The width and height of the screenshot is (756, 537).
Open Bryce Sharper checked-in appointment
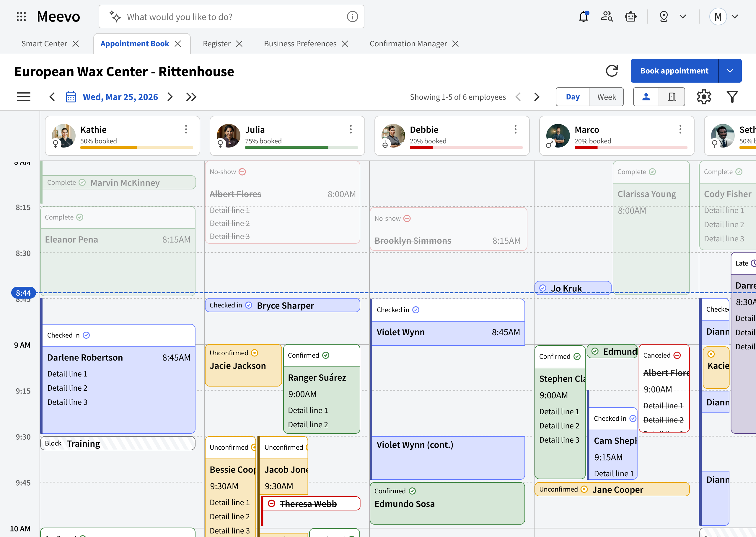coord(283,305)
